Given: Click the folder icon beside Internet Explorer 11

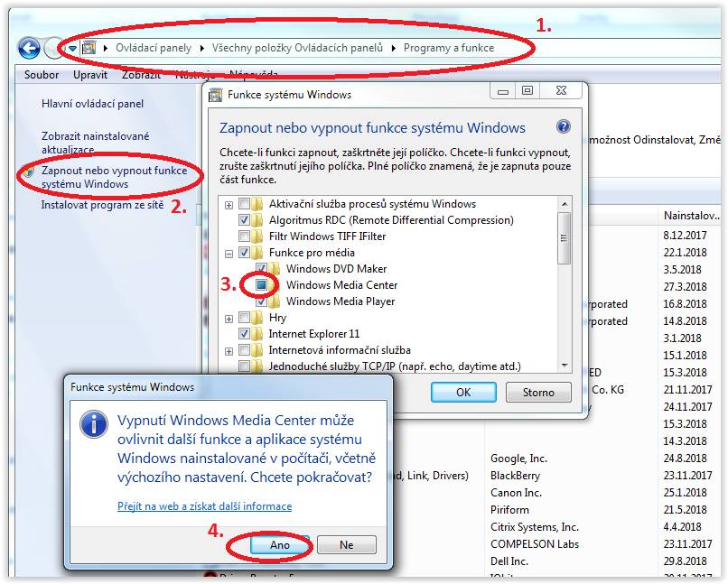Looking at the screenshot, I should point(257,334).
